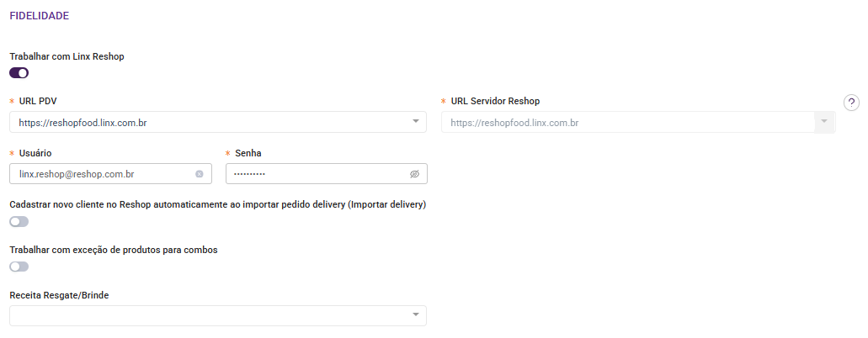Disable the Trabalhar com Linx Reshop toggle
868x338 pixels.
(x=19, y=73)
